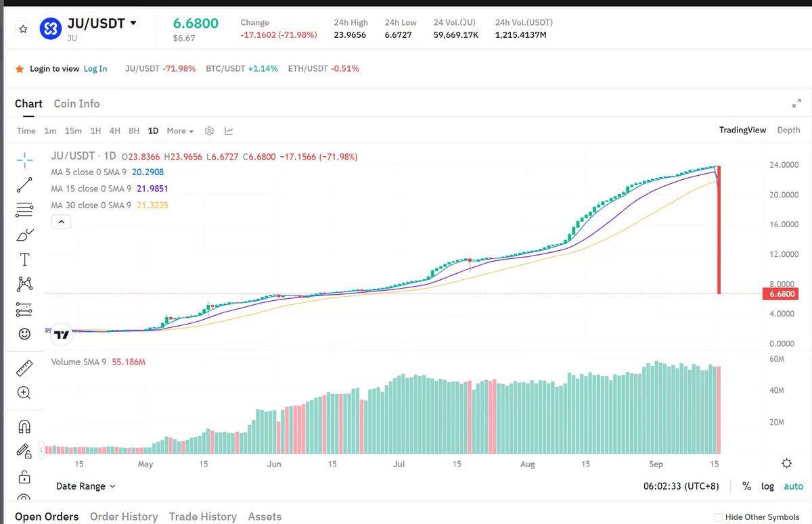Select the ruler measure tool

click(x=24, y=368)
